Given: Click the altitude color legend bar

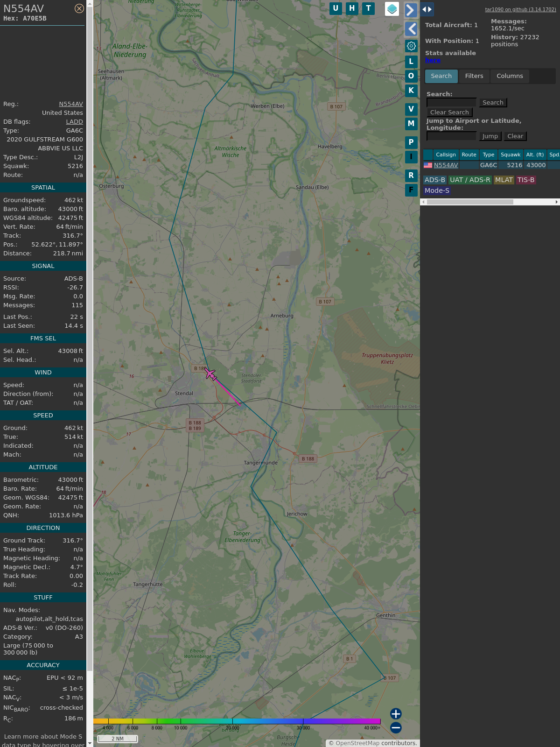Looking at the screenshot, I should tap(237, 721).
